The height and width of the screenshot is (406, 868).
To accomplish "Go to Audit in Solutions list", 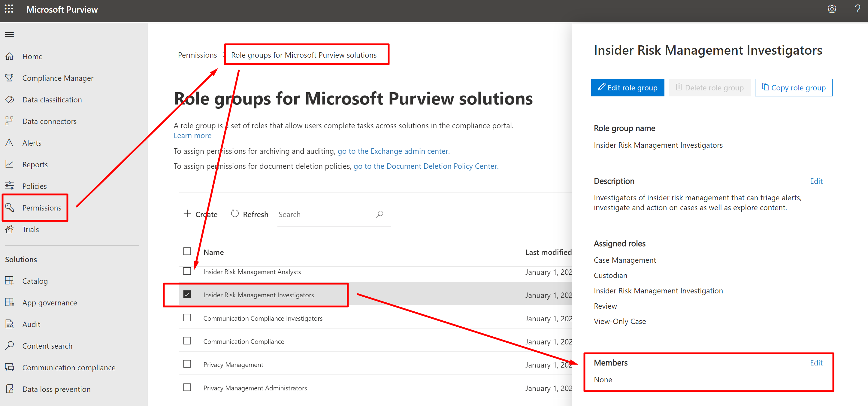I will pyautogui.click(x=31, y=324).
